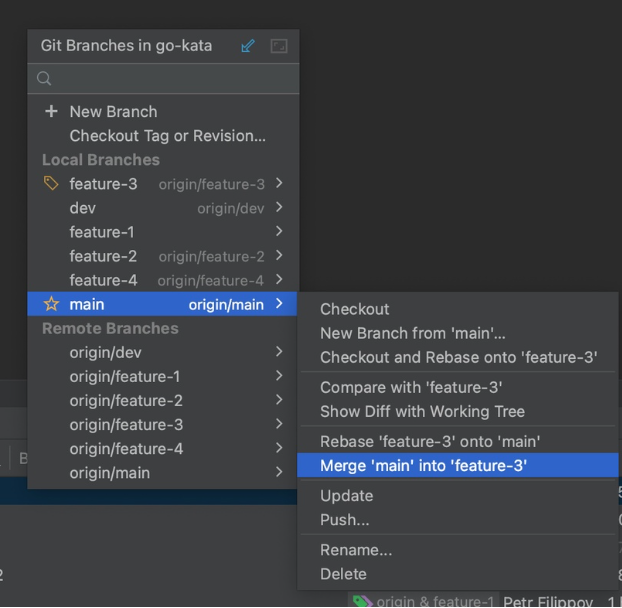This screenshot has width=622, height=608.
Task: Click the plus icon for New Branch
Action: (52, 111)
